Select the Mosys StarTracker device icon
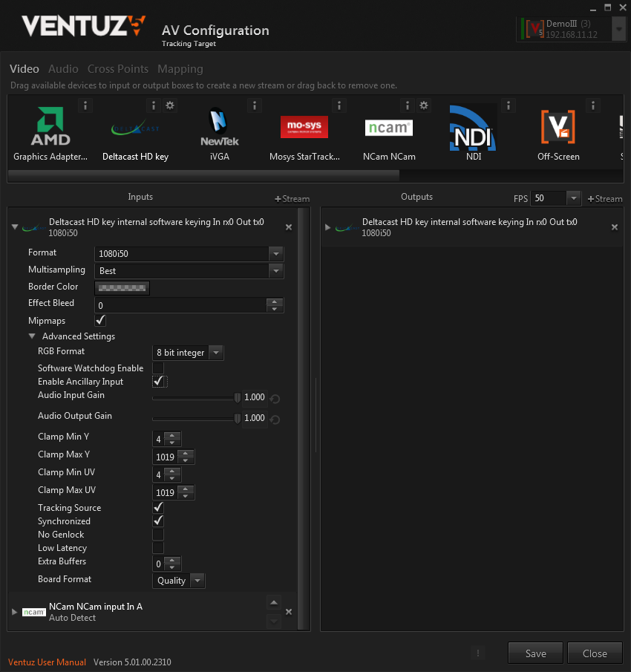Screen dimensions: 631x672 (x=304, y=128)
